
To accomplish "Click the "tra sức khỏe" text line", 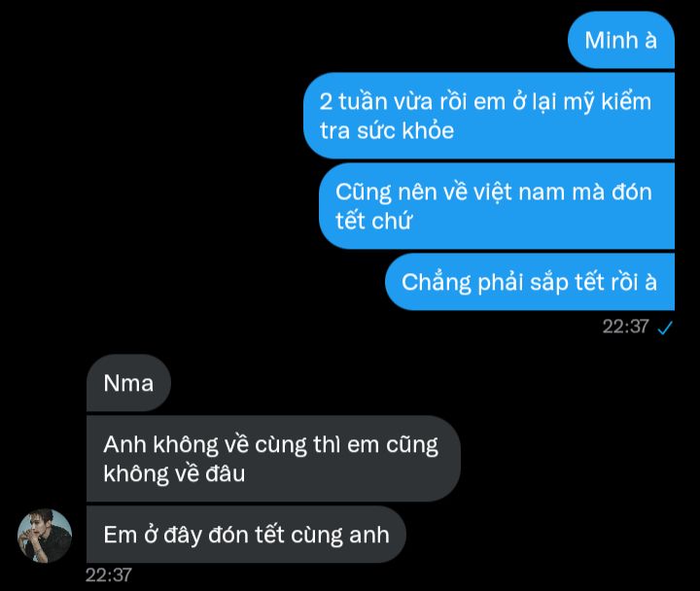I will tap(387, 131).
